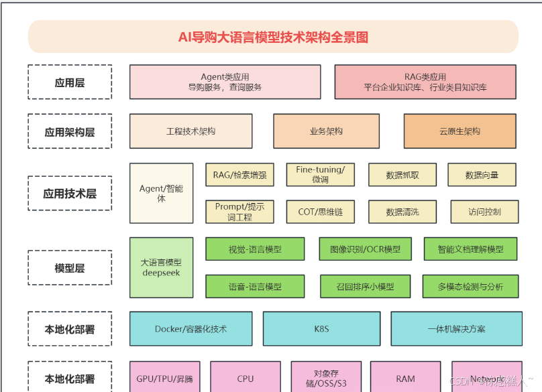Select the Prompt/提示词工程 block
This screenshot has width=542, height=392.
240,211
